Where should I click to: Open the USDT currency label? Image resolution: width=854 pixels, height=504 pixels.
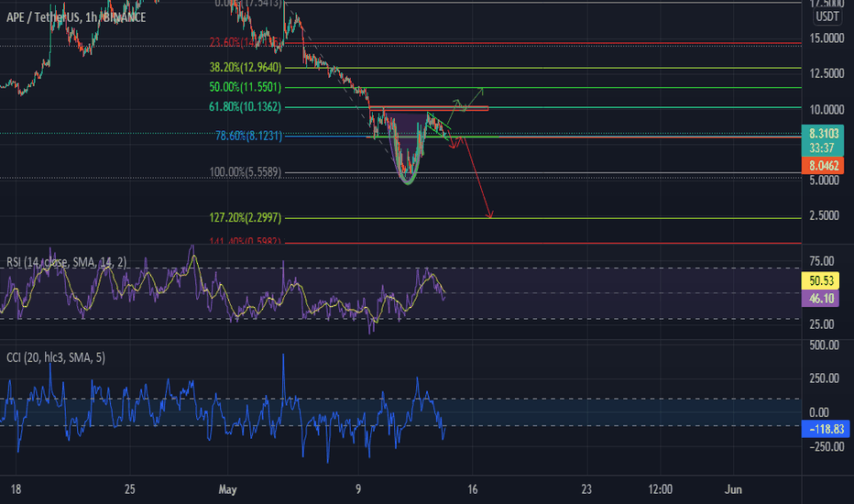coord(827,16)
